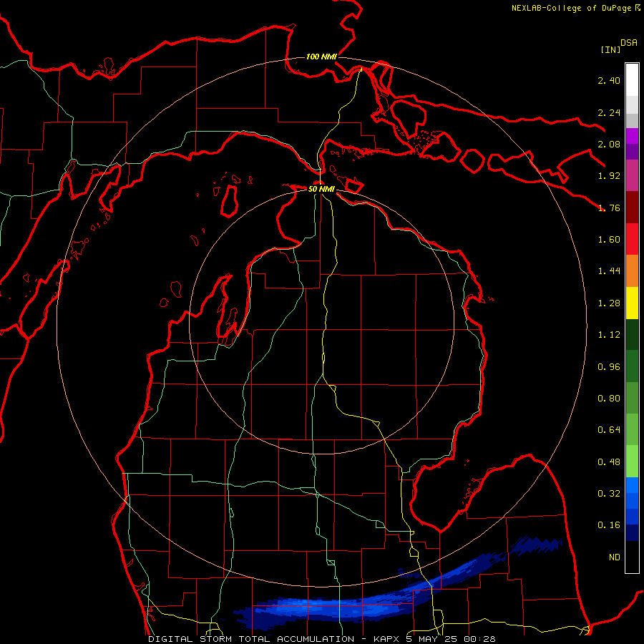This screenshot has width=644, height=644.
Task: Select the 0.16 legend value
Action: pos(609,525)
